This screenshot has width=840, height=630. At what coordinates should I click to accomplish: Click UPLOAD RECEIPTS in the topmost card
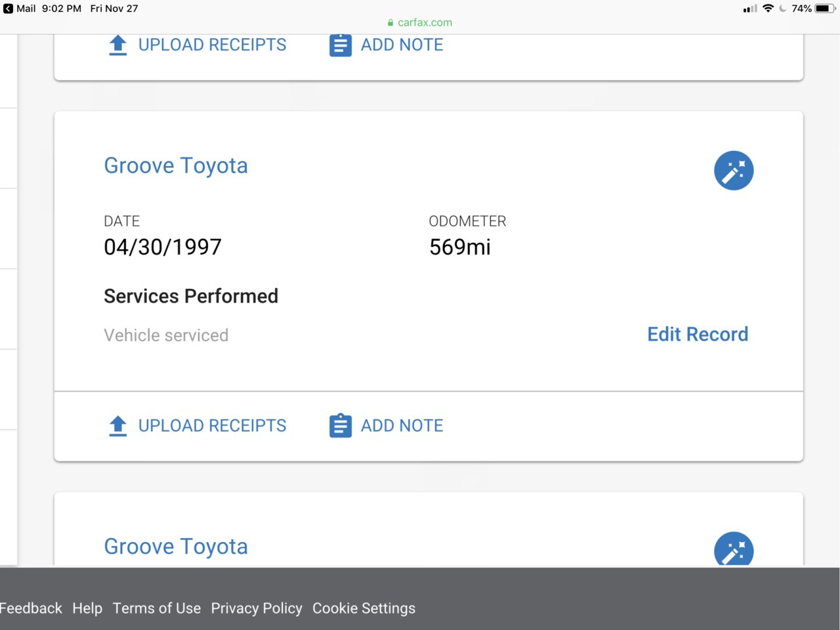tap(212, 45)
